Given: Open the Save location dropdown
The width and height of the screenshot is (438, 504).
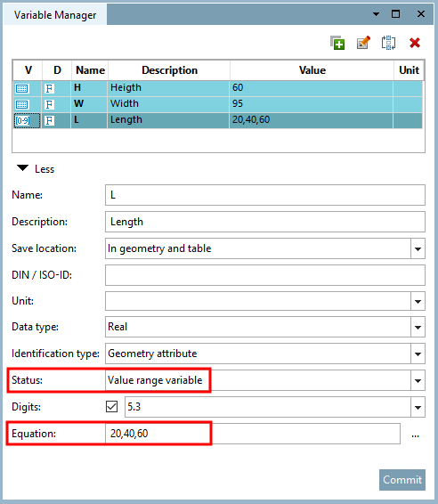Looking at the screenshot, I should pos(418,248).
